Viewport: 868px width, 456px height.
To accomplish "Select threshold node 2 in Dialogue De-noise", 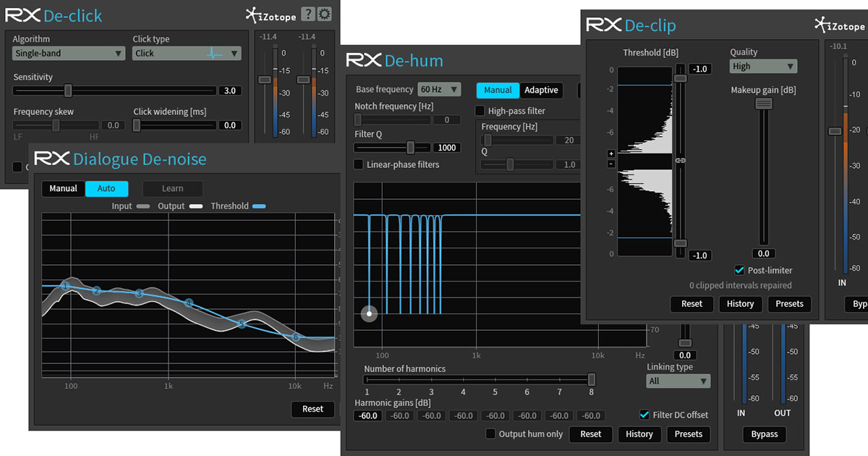I will pos(96,290).
